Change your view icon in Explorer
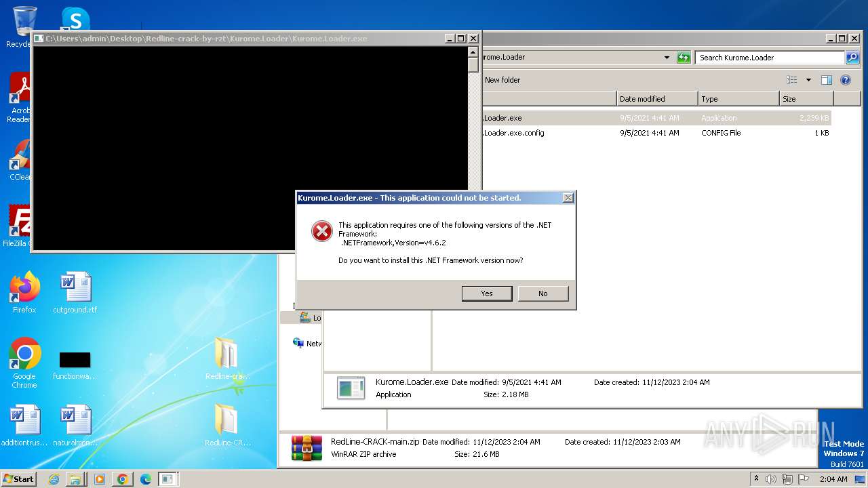The width and height of the screenshot is (868, 488). [x=791, y=80]
